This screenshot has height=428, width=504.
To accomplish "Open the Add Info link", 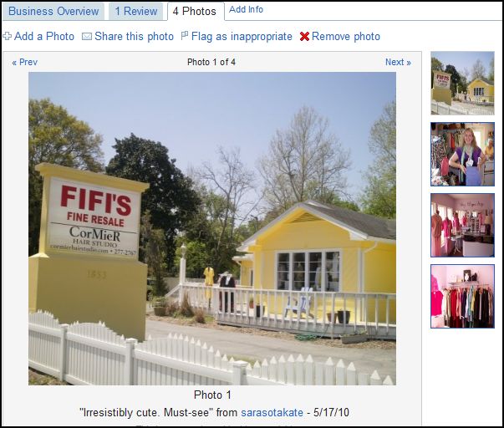I will tap(246, 10).
